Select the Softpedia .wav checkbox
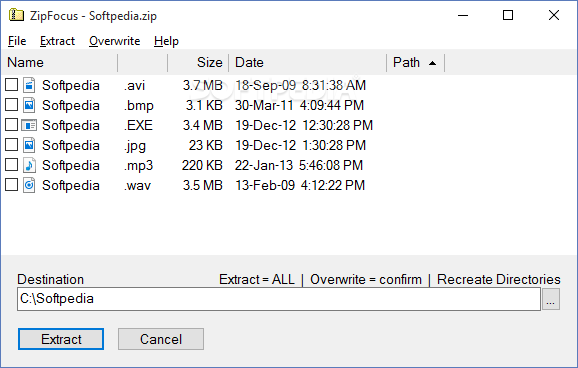578x368 pixels. point(11,184)
